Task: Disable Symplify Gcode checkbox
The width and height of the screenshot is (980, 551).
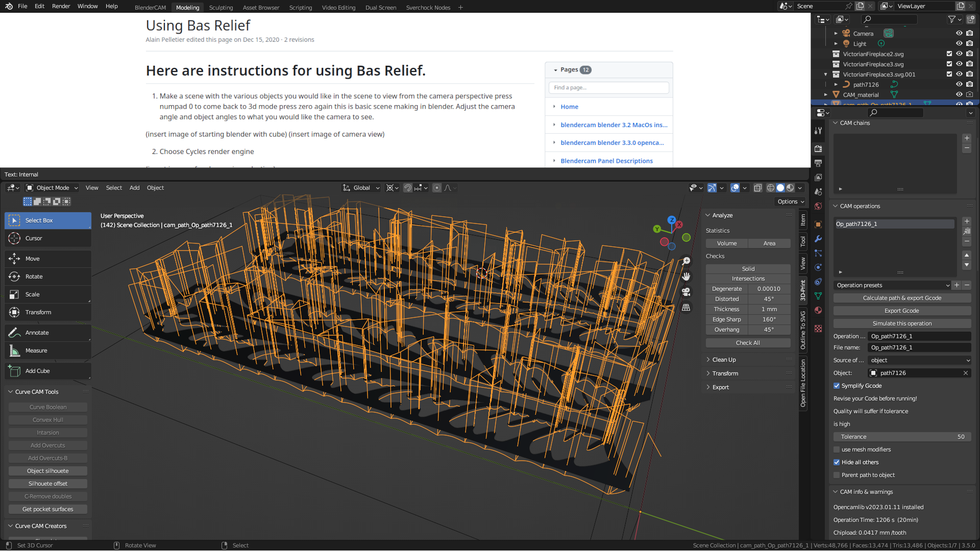Action: 837,386
